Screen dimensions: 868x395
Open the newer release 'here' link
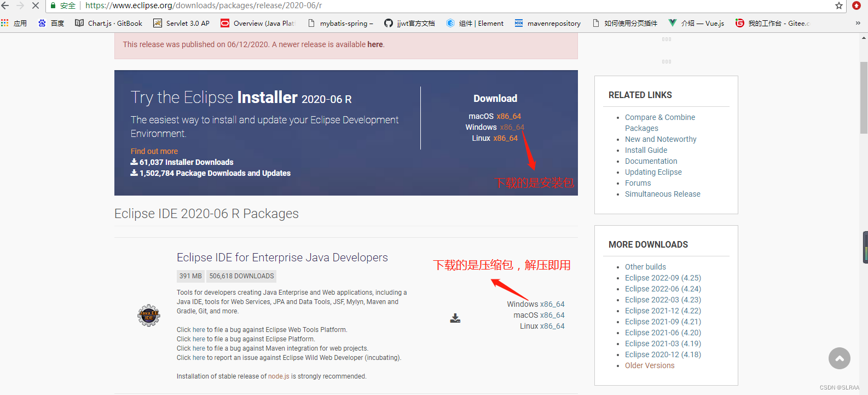(375, 44)
